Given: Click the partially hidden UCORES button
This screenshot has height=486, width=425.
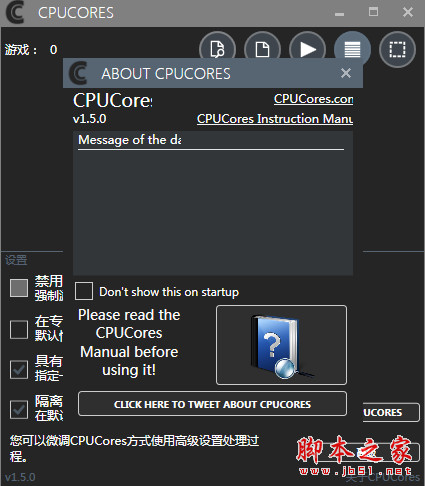Looking at the screenshot, I should click(x=391, y=412).
